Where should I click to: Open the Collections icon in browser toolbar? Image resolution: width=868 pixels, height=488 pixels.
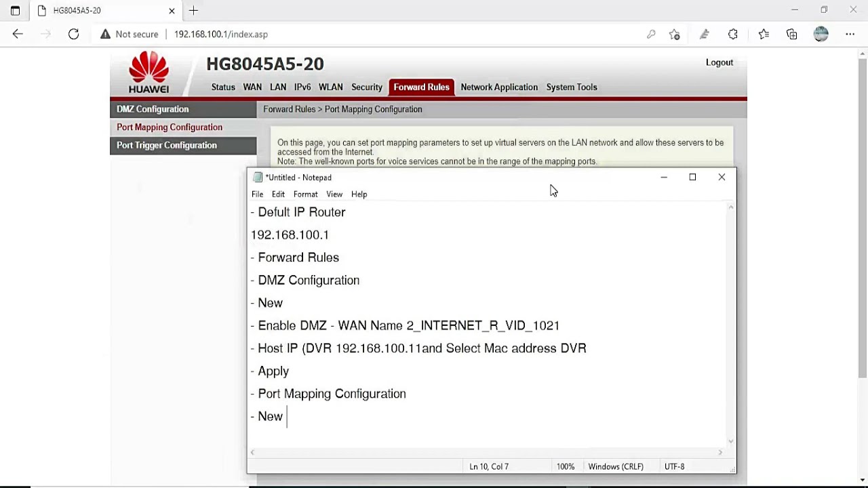coord(792,34)
